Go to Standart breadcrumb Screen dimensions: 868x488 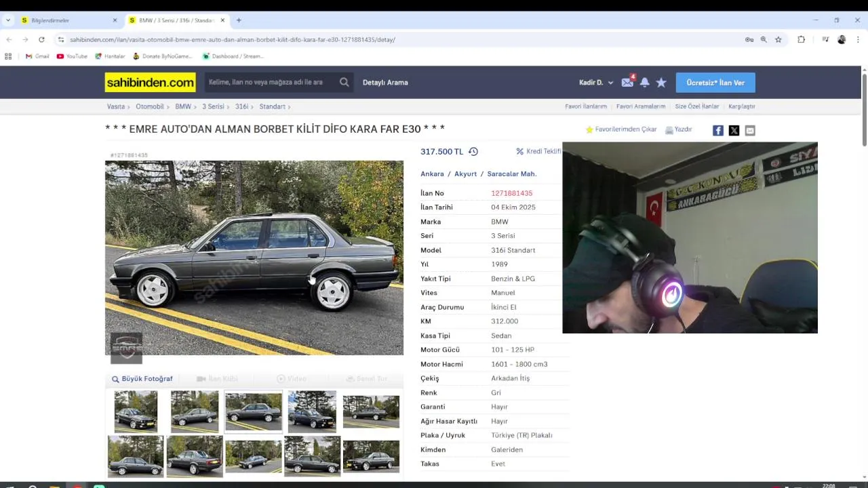click(x=272, y=106)
